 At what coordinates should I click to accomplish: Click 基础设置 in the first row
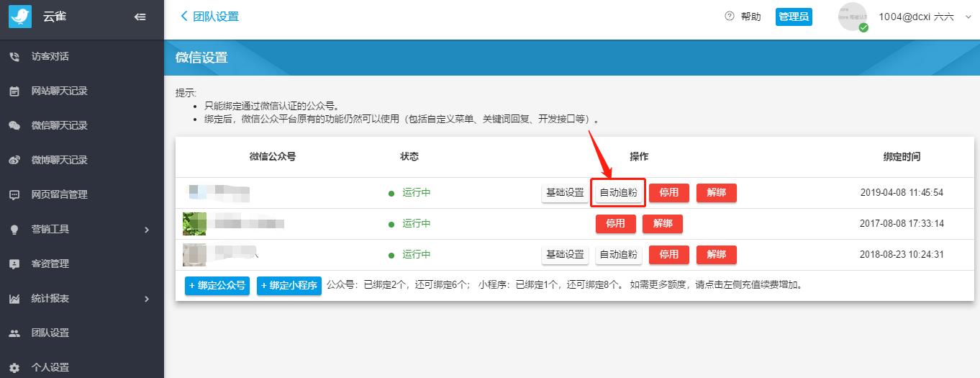(565, 193)
